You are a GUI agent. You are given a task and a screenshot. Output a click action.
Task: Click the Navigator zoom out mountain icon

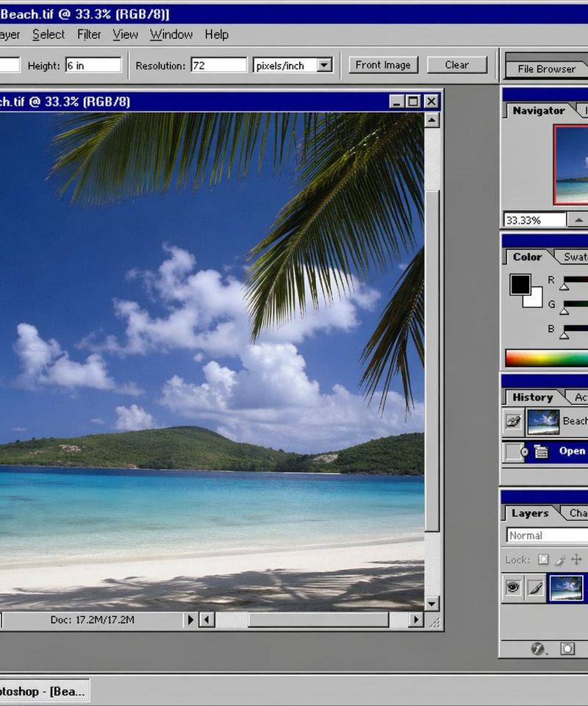[x=578, y=220]
